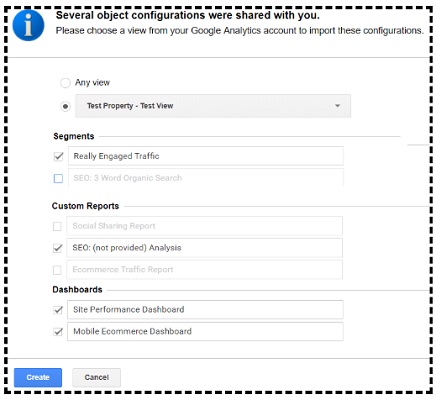
Task: Uncheck the Really Engaged Traffic segment
Action: [58, 156]
